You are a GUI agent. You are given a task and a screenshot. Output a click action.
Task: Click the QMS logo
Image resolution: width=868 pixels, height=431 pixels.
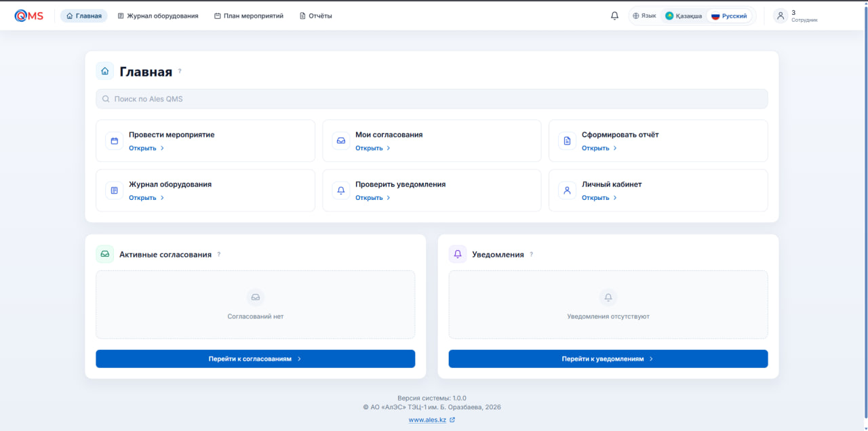coord(28,16)
